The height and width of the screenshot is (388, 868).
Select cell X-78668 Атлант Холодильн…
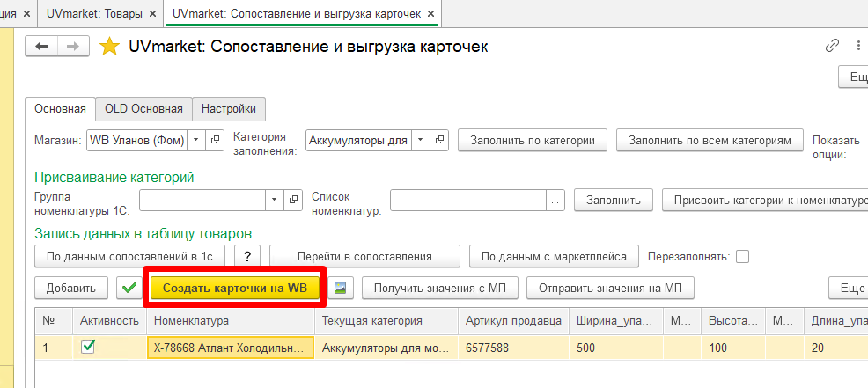[231, 348]
